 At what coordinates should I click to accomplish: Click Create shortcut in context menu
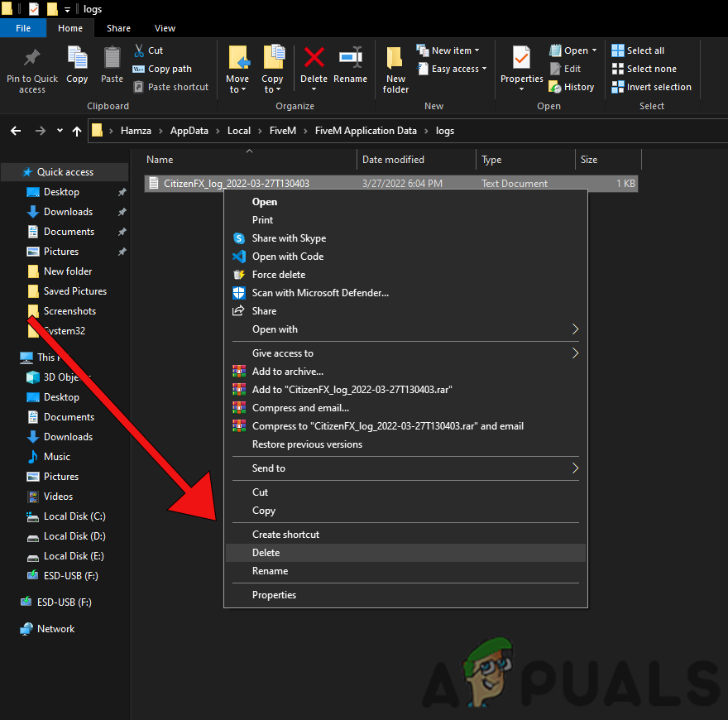[x=405, y=535]
